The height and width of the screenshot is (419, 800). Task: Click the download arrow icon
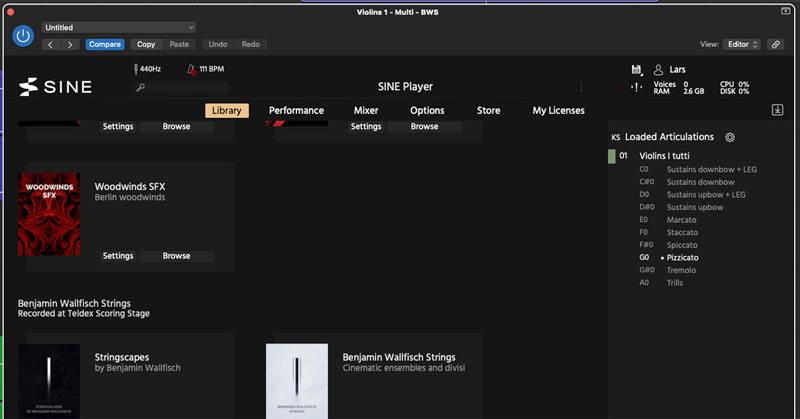777,110
